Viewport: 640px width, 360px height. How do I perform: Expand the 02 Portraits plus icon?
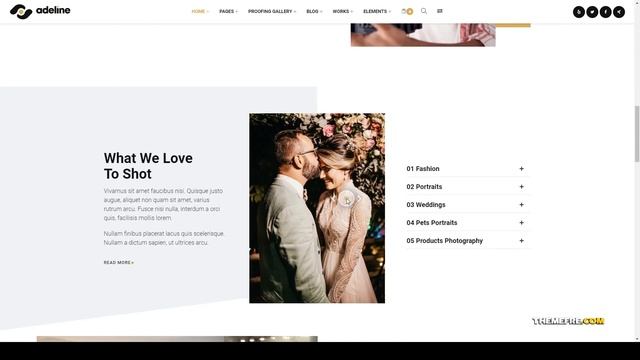coord(521,187)
